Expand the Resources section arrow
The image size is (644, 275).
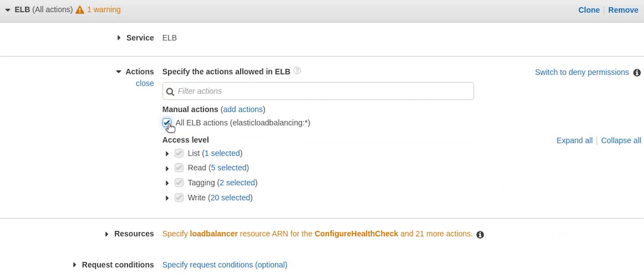(107, 234)
